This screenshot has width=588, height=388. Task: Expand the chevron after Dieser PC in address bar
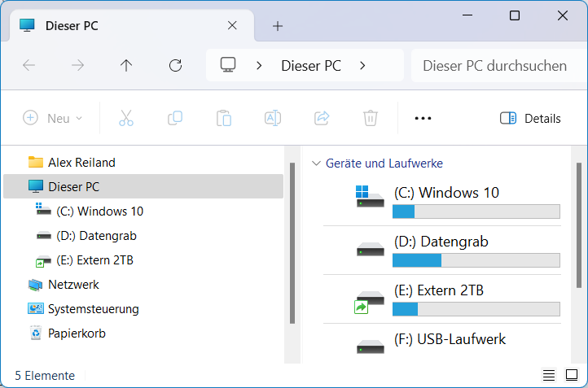tap(362, 66)
